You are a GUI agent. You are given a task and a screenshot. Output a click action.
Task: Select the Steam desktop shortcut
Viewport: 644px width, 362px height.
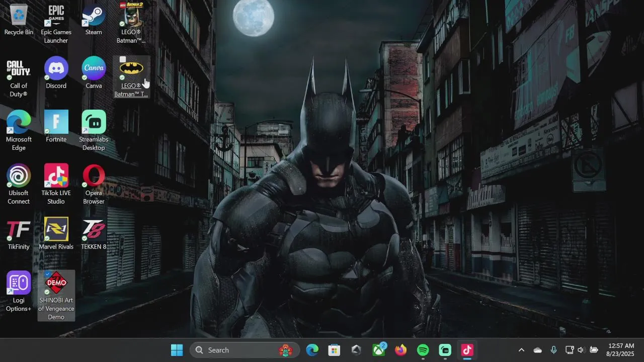[x=94, y=20]
